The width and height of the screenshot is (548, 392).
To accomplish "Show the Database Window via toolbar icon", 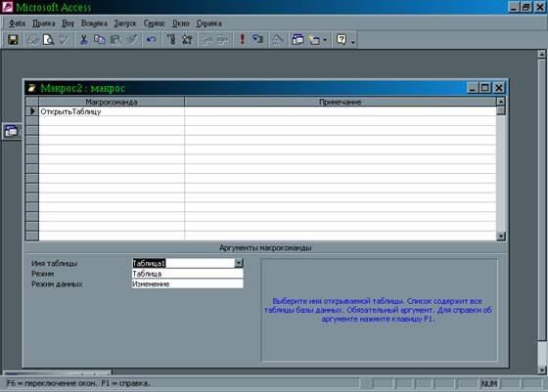I will [297, 40].
